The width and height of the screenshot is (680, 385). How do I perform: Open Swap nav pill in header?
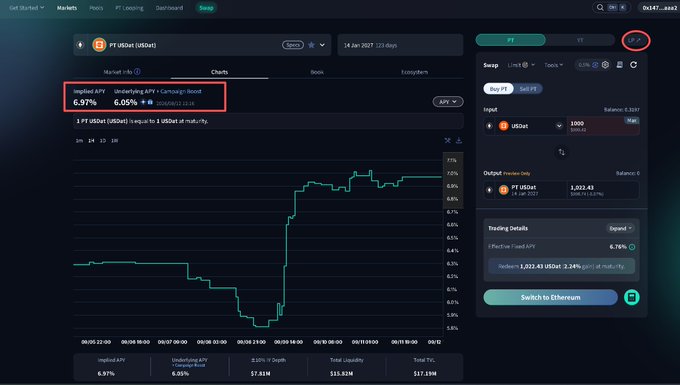pyautogui.click(x=206, y=8)
